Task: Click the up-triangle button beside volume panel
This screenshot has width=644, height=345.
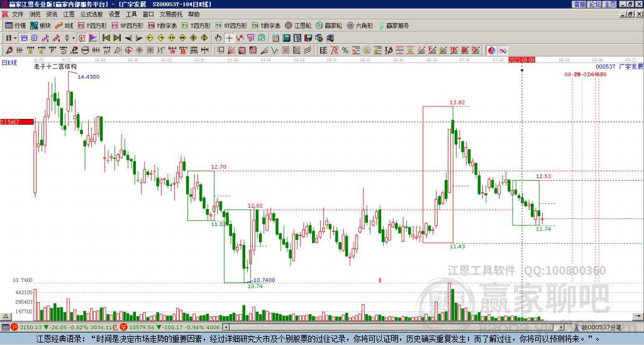Action: (x=6, y=316)
